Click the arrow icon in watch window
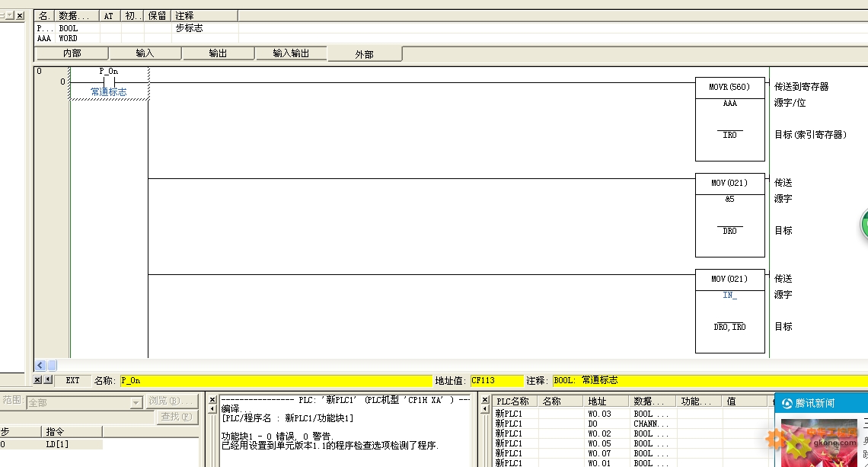Image resolution: width=868 pixels, height=467 pixels. click(x=485, y=409)
